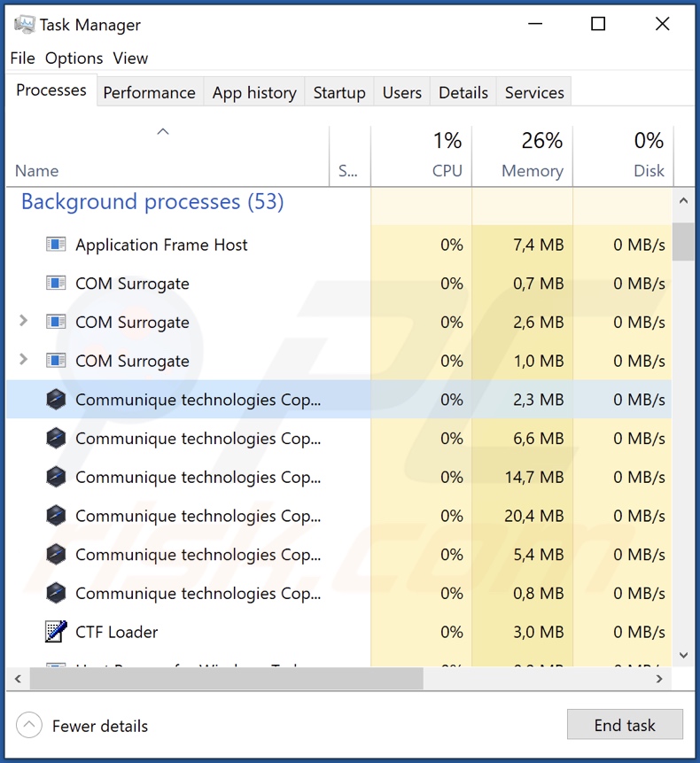This screenshot has height=763, width=700.
Task: Click the horizontal scrollbar thumb
Action: (x=226, y=678)
